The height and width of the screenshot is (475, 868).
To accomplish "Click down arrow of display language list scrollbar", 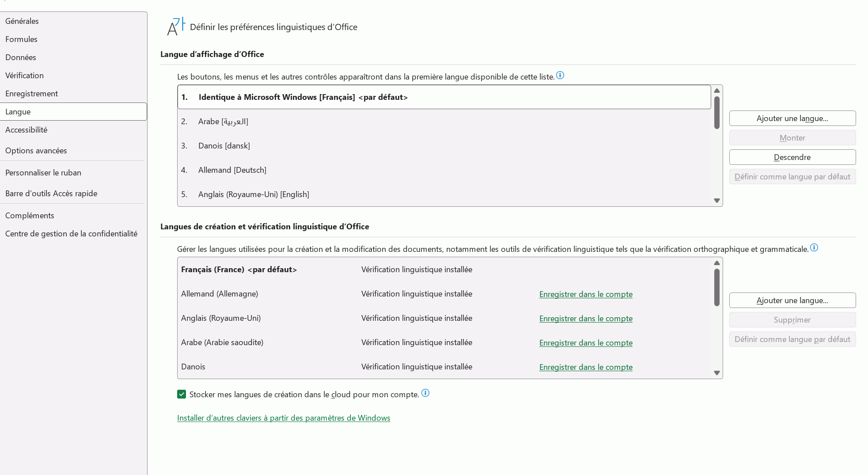I will (717, 201).
